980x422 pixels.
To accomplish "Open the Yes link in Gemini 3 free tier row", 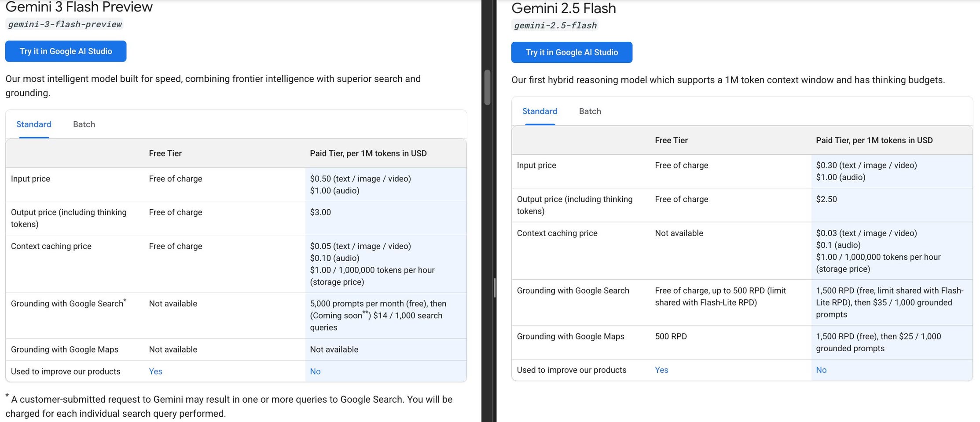I will click(155, 371).
